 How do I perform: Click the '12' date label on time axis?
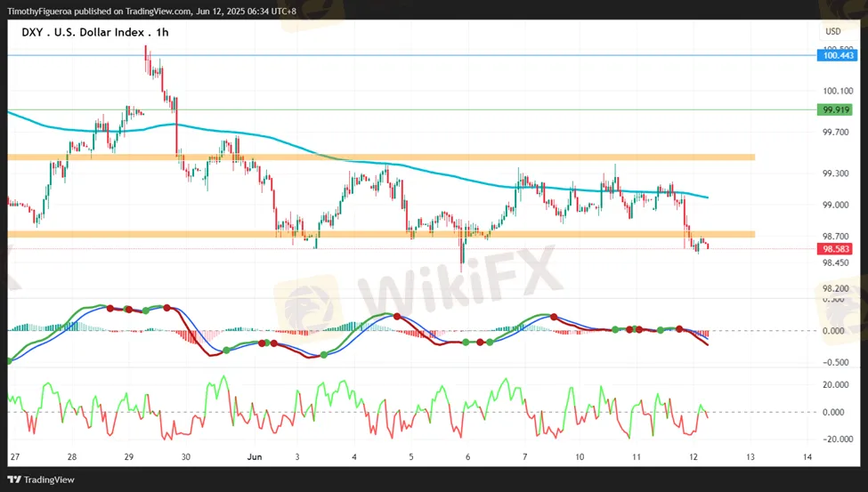(693, 456)
